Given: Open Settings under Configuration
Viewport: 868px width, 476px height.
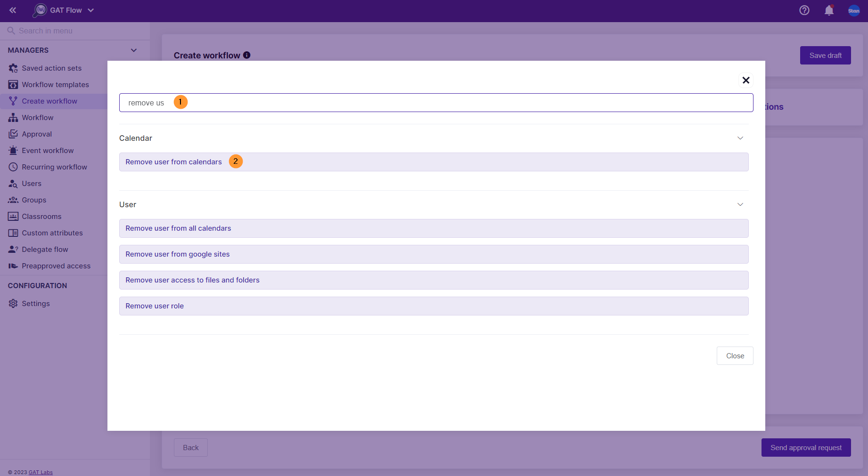Looking at the screenshot, I should coord(36,304).
